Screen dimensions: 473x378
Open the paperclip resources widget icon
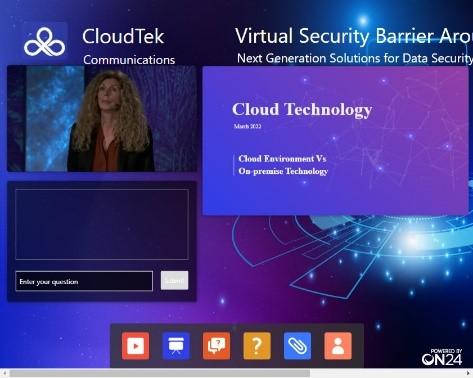tap(297, 346)
